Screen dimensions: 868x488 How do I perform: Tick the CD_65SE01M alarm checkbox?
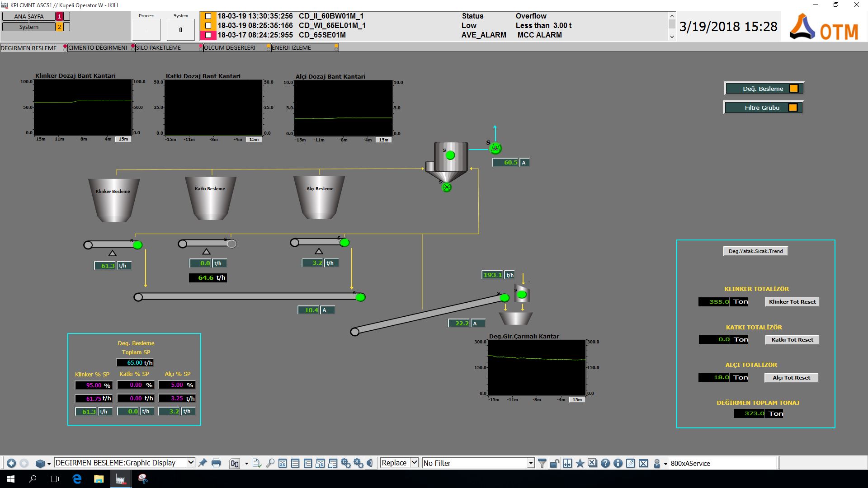coord(208,35)
